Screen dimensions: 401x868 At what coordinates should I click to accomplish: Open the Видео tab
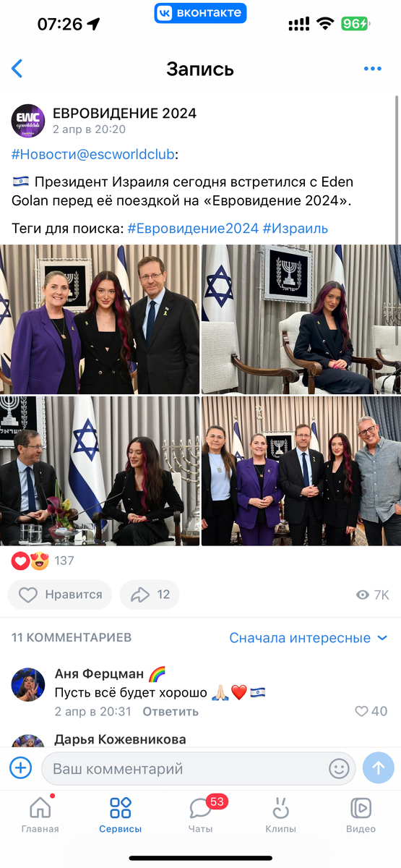click(361, 815)
